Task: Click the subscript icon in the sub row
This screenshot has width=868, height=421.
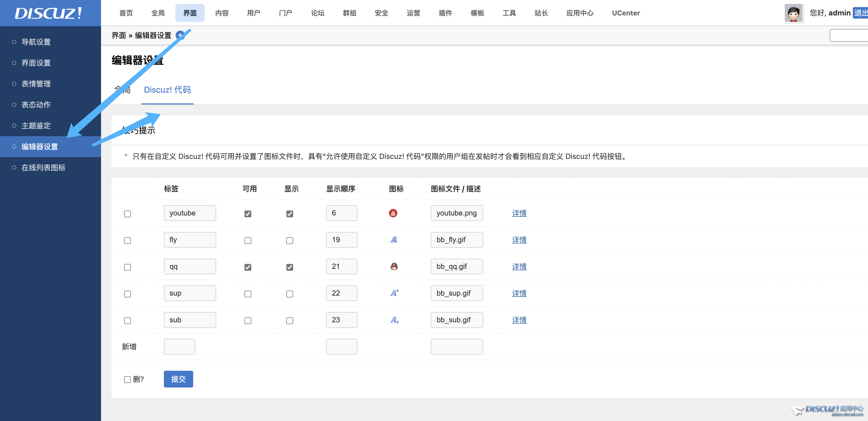Action: pyautogui.click(x=394, y=320)
